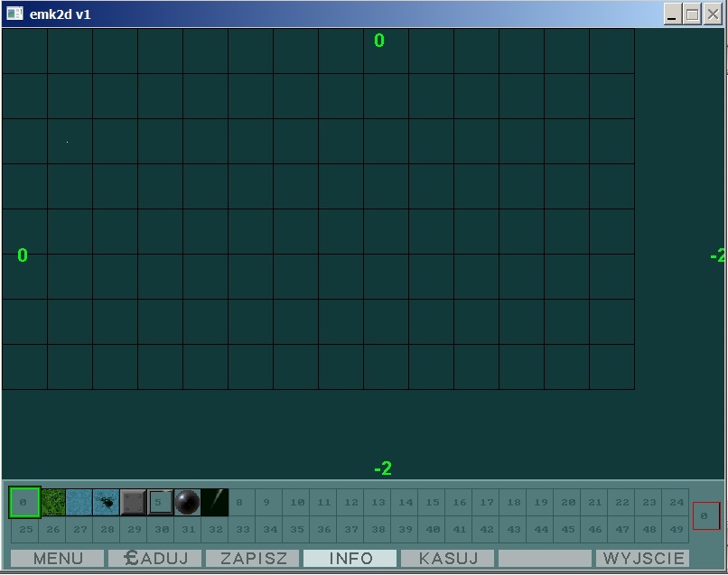Image resolution: width=728 pixels, height=575 pixels.
Task: Choose the gray metal block tile
Action: coord(134,502)
